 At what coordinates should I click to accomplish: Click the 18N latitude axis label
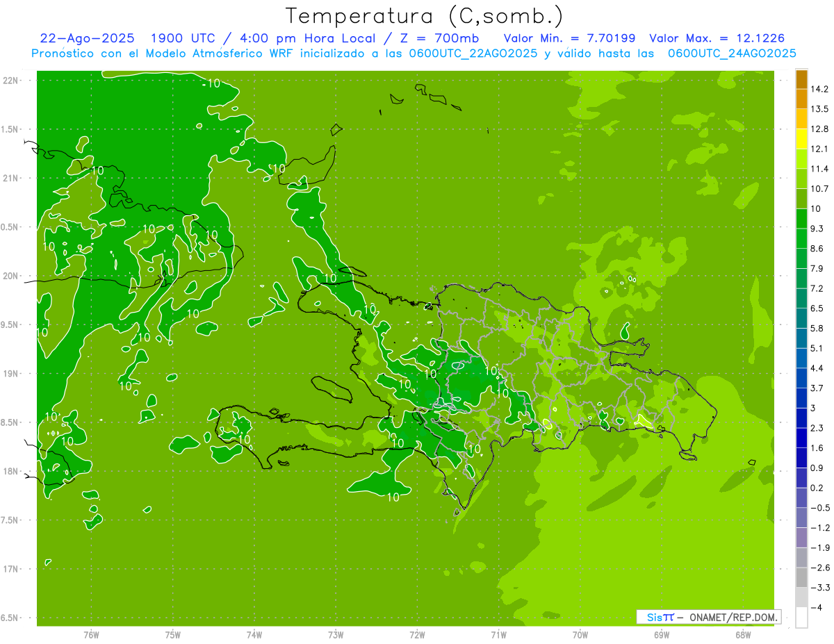(10, 471)
